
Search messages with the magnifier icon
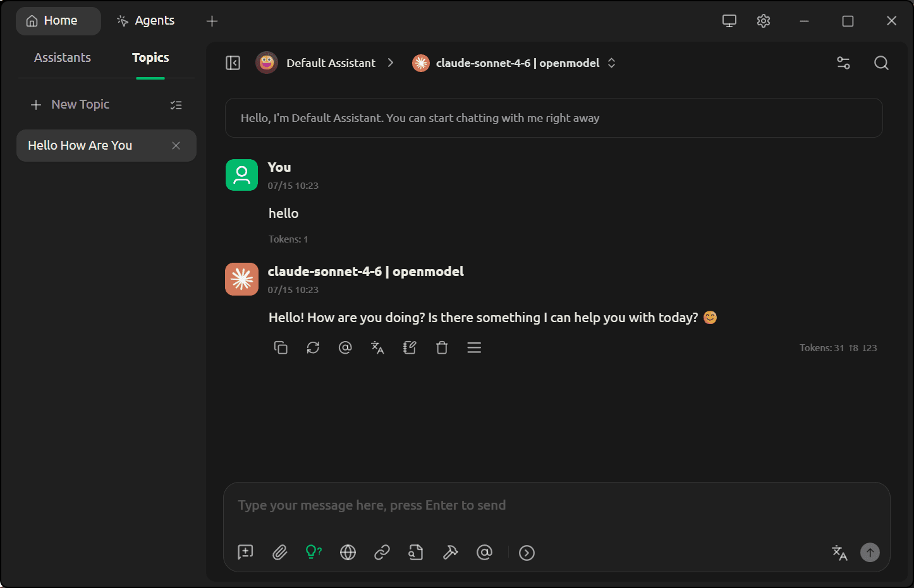pos(881,63)
